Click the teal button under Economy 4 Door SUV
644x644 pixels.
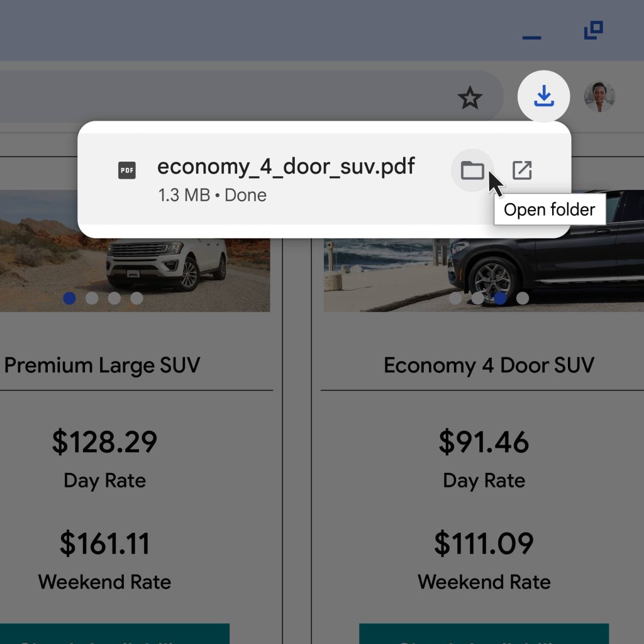(x=484, y=634)
